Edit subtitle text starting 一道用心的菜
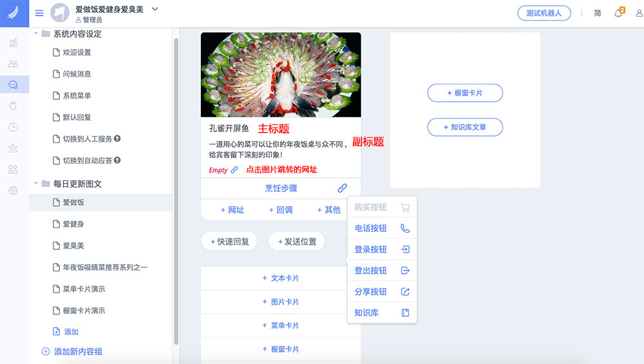This screenshot has height=364, width=644. (278, 149)
